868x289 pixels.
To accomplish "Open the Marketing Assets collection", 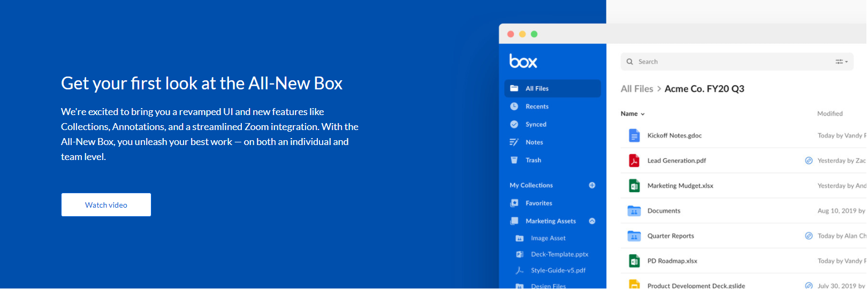I will click(x=551, y=221).
